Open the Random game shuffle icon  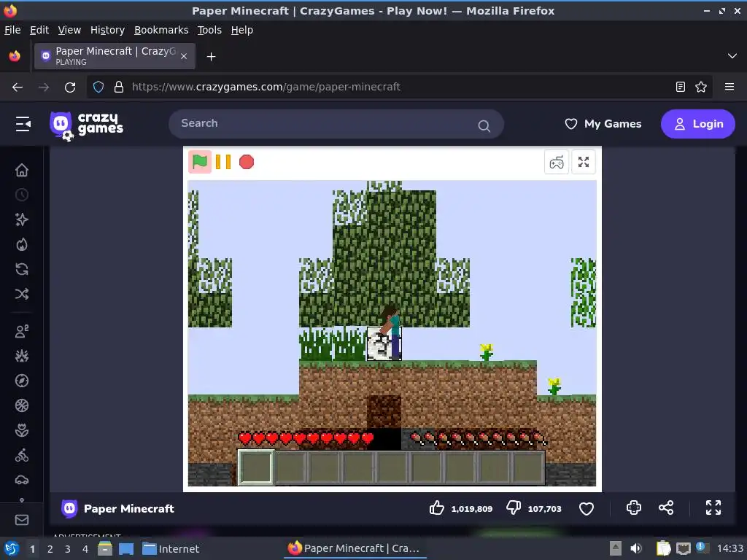22,294
